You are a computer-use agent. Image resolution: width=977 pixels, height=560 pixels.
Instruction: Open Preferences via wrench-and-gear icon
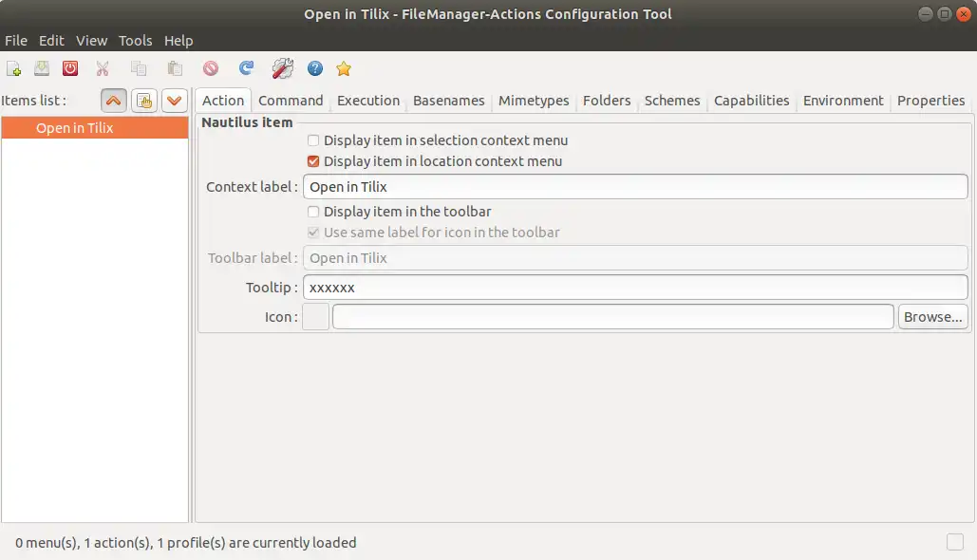pos(282,68)
